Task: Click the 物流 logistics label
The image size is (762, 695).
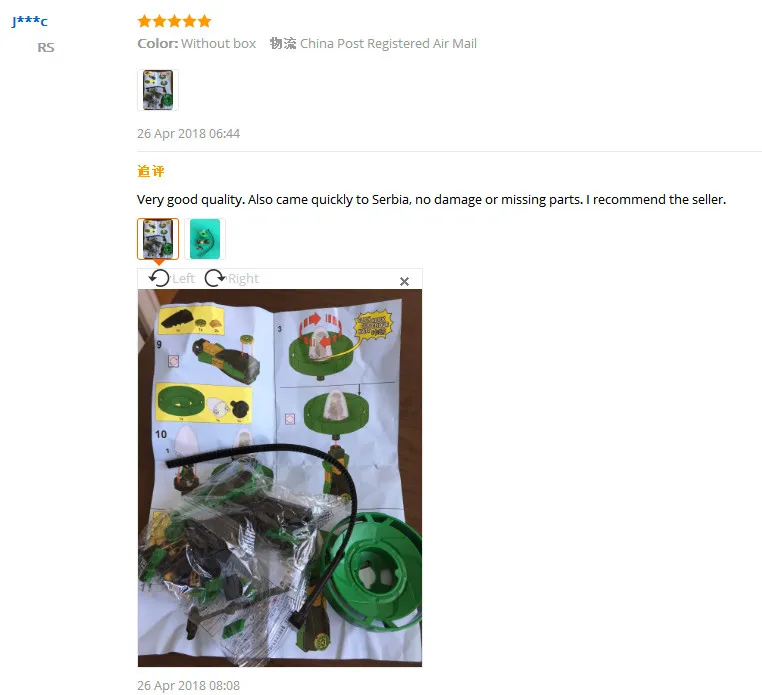Action: click(283, 43)
